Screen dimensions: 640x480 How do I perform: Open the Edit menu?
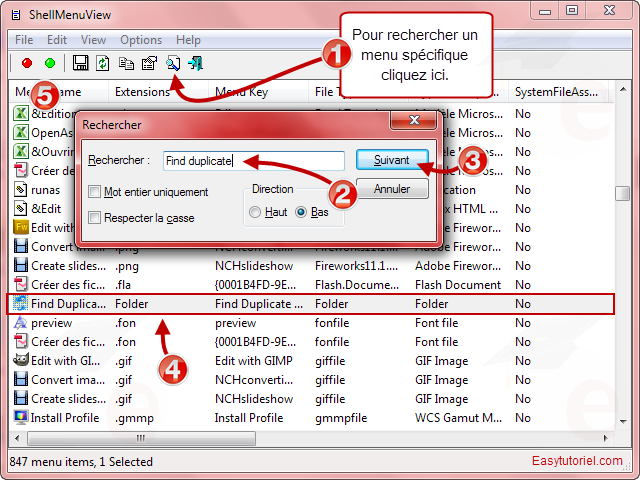point(57,40)
